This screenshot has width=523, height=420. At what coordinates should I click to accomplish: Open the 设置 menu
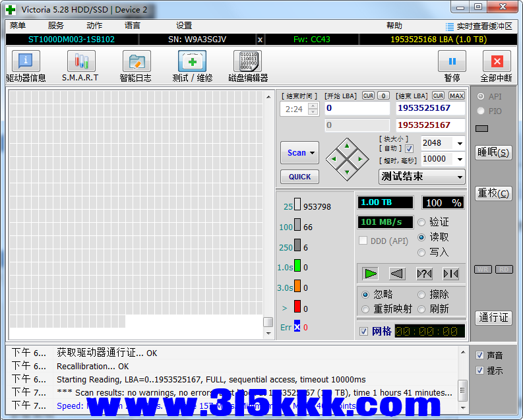click(184, 26)
